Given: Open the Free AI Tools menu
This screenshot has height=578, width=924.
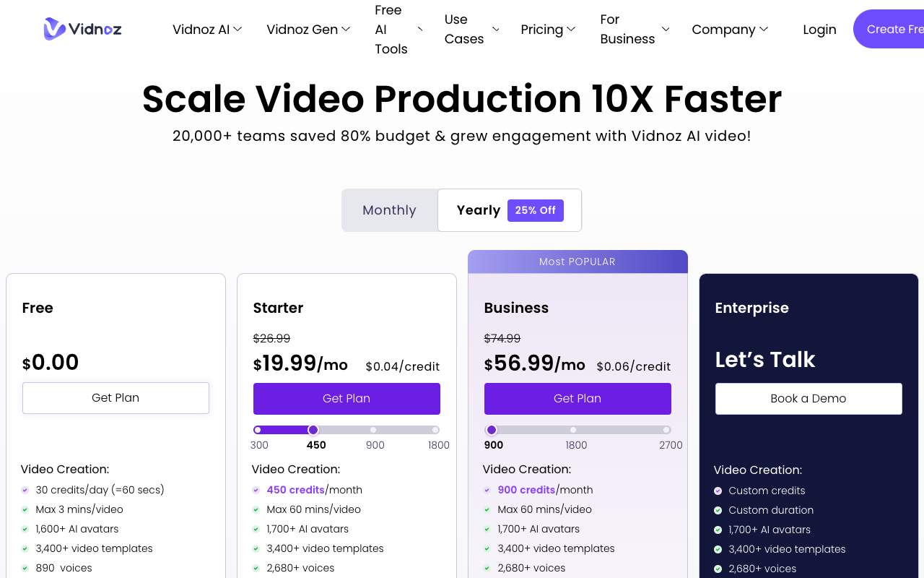Looking at the screenshot, I should (x=398, y=29).
